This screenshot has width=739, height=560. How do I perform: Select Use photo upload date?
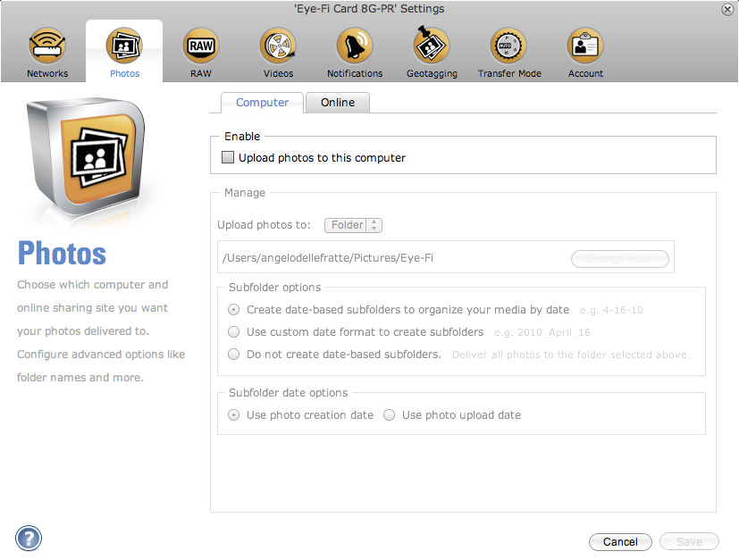pyautogui.click(x=389, y=415)
